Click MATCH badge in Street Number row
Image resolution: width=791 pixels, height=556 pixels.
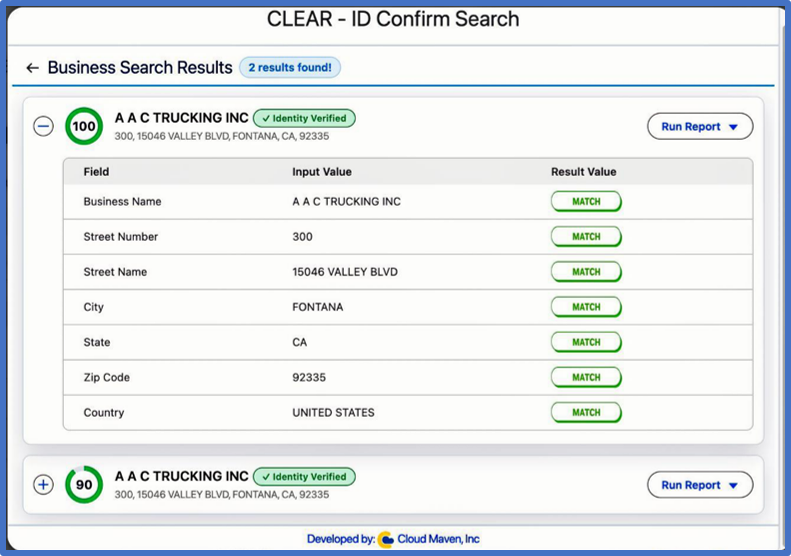(586, 237)
